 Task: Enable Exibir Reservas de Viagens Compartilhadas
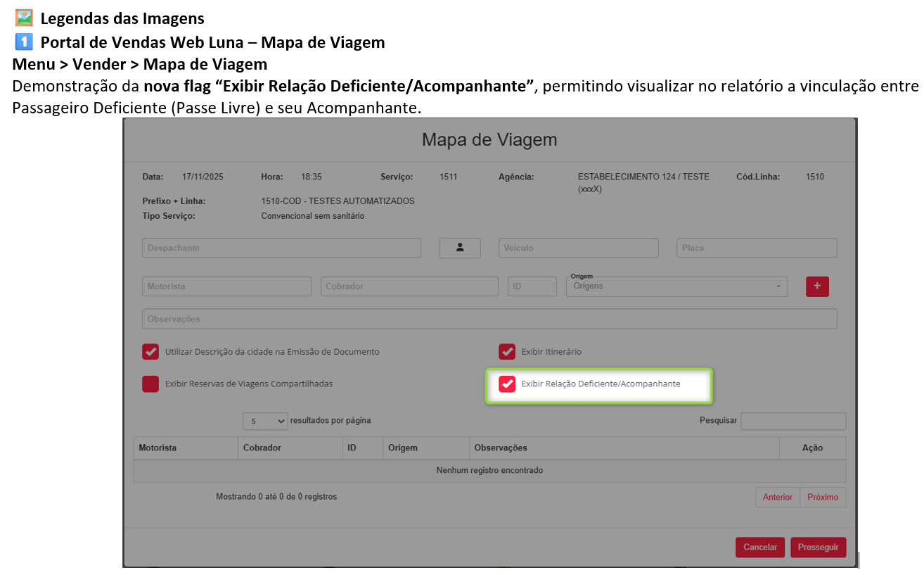[x=150, y=384]
